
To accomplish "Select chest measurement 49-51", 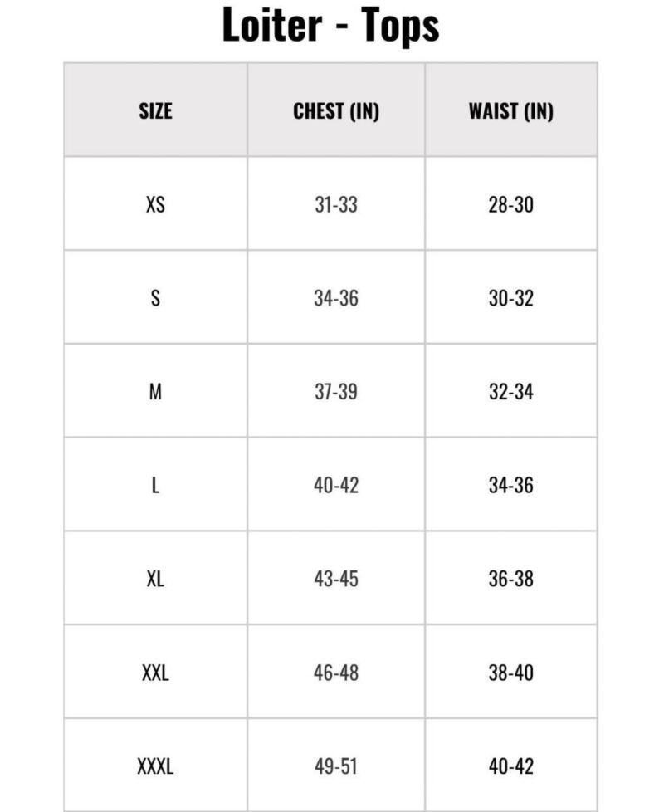I will tap(336, 766).
